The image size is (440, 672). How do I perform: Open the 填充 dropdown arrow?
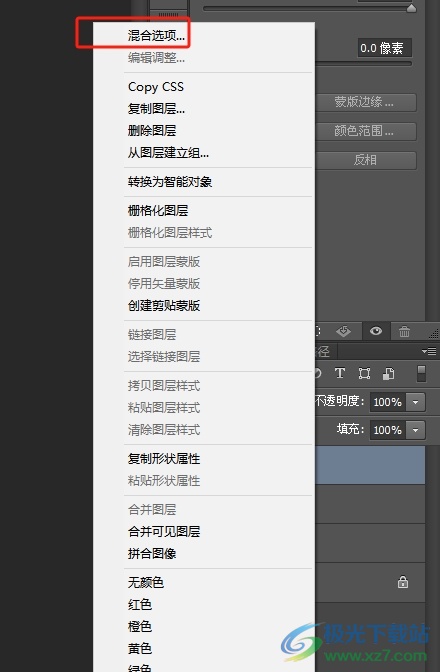(x=415, y=430)
